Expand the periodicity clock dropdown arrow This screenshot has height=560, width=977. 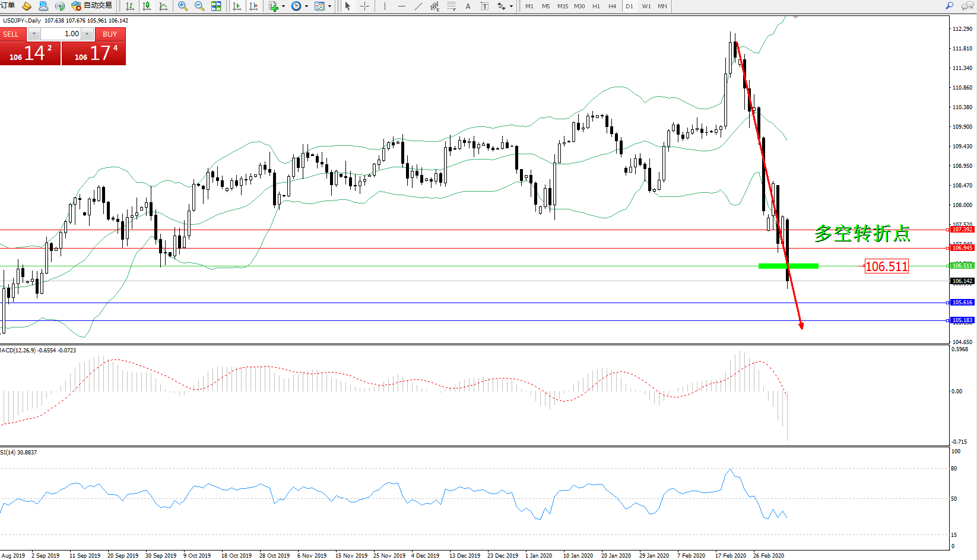pos(306,7)
